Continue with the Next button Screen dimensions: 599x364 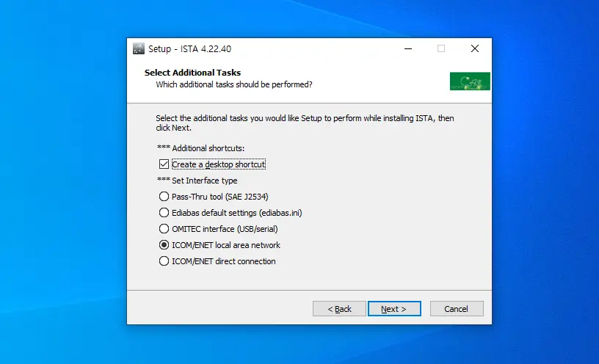[394, 309]
